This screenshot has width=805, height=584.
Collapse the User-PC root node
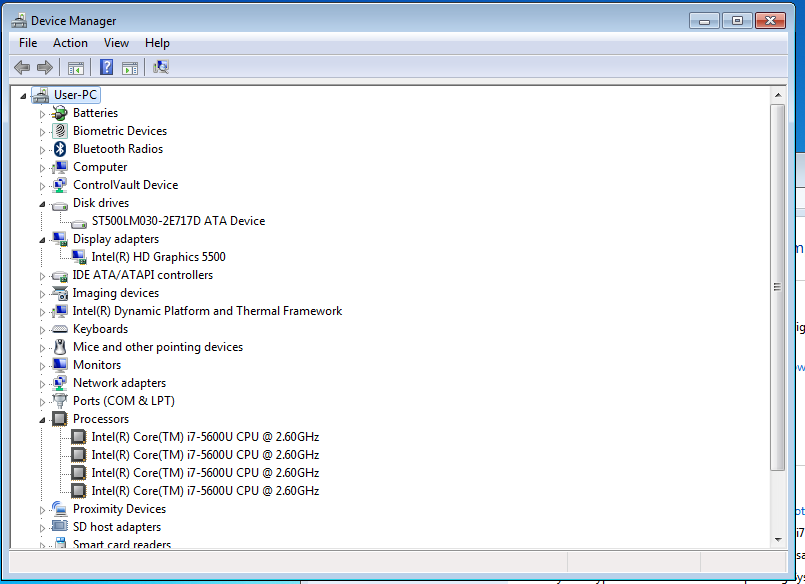point(23,95)
